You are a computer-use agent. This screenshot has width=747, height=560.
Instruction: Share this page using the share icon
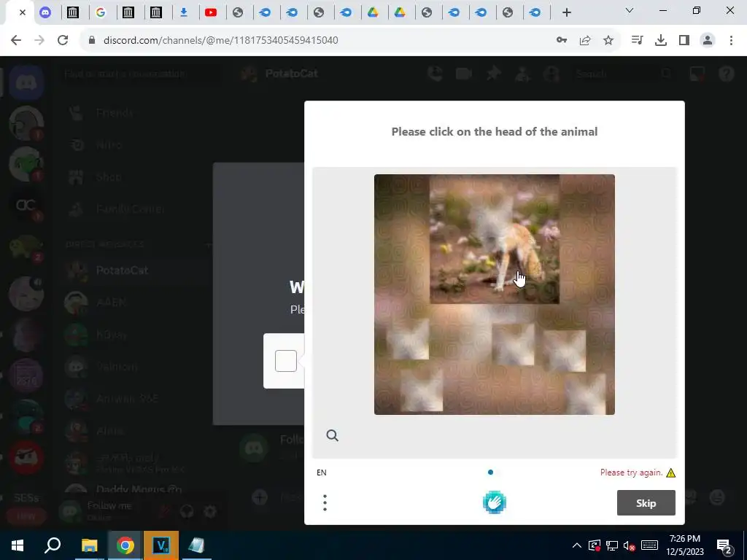point(585,40)
